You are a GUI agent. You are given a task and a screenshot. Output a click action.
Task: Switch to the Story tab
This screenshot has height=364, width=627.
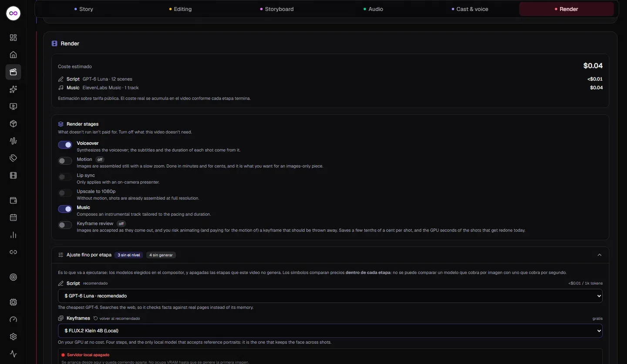click(x=83, y=9)
